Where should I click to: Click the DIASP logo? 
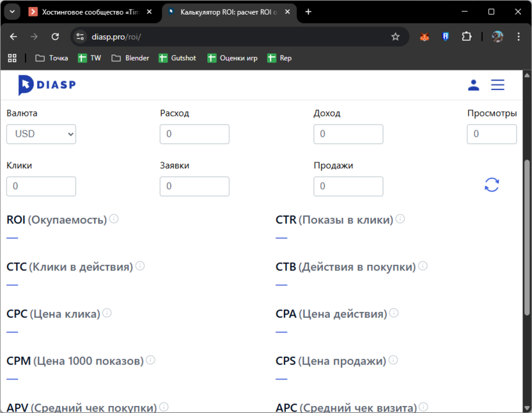[x=46, y=84]
